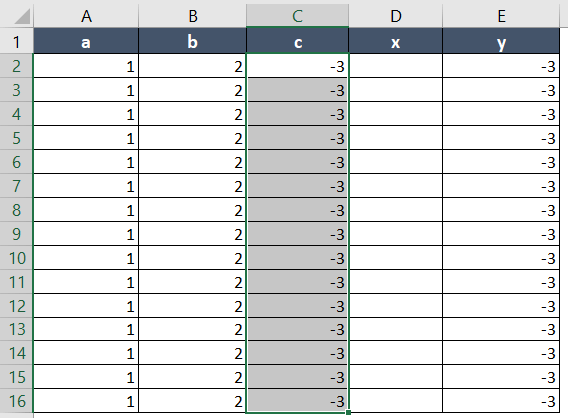568x418 pixels.
Task: Select column D header
Action: point(396,16)
